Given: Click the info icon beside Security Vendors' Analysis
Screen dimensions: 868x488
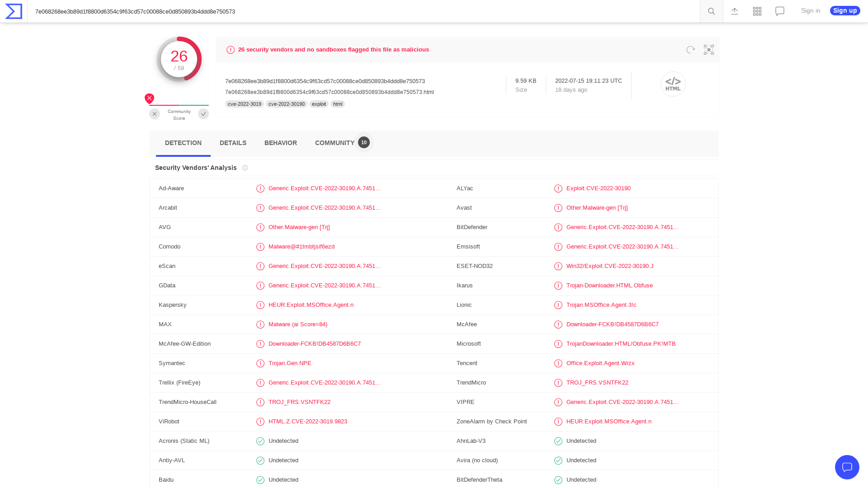Looking at the screenshot, I should (x=245, y=168).
